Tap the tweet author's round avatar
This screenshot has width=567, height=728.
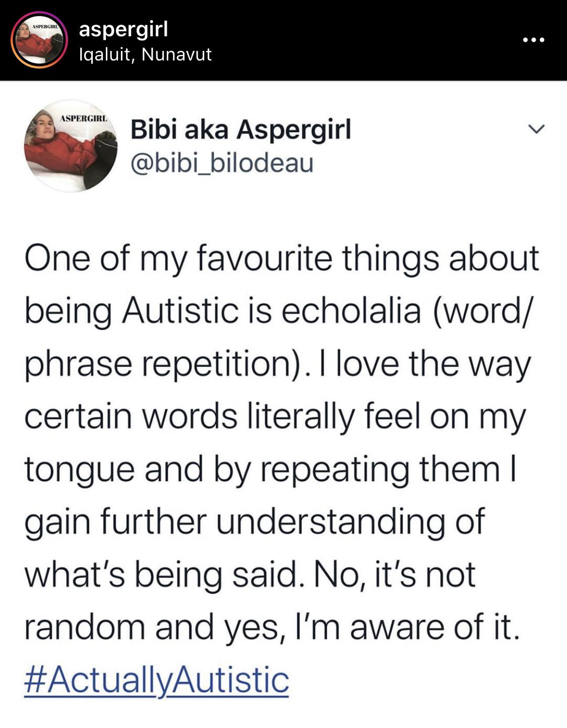click(70, 146)
